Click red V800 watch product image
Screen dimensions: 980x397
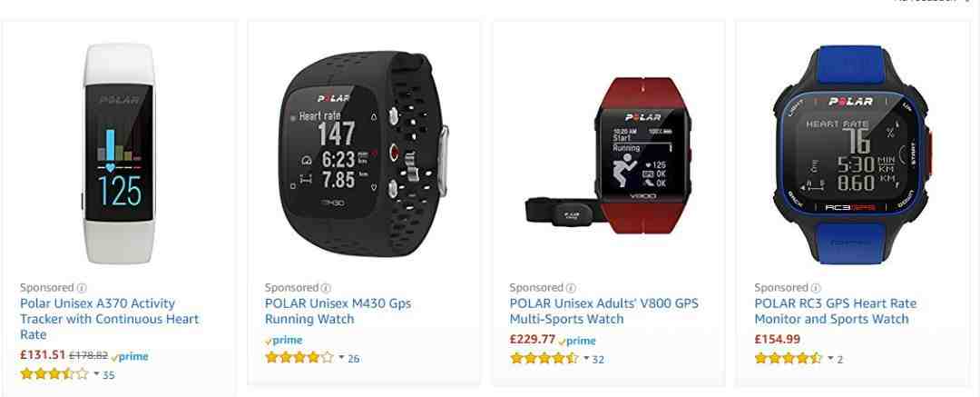[x=610, y=155]
